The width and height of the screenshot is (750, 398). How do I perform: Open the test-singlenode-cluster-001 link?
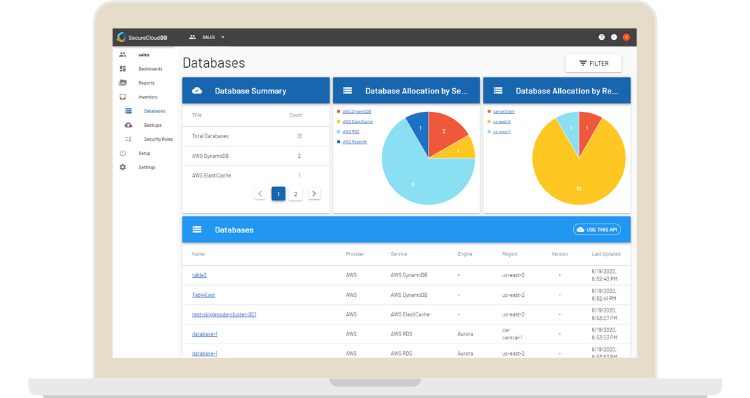pyautogui.click(x=224, y=314)
